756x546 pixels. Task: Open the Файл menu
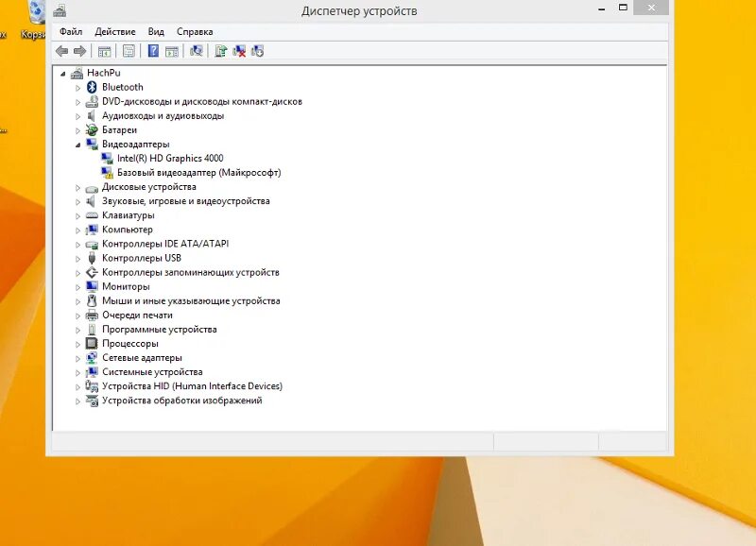(x=71, y=32)
